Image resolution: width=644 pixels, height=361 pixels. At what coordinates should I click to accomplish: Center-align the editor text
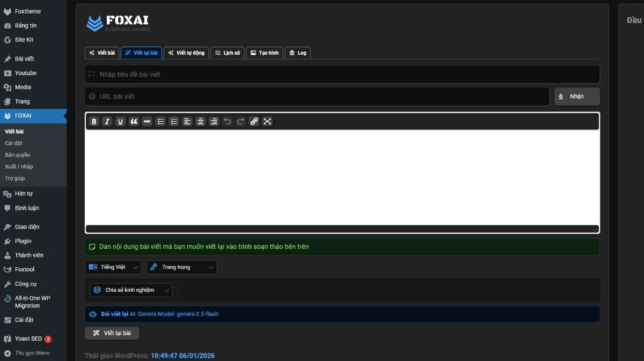pos(200,121)
